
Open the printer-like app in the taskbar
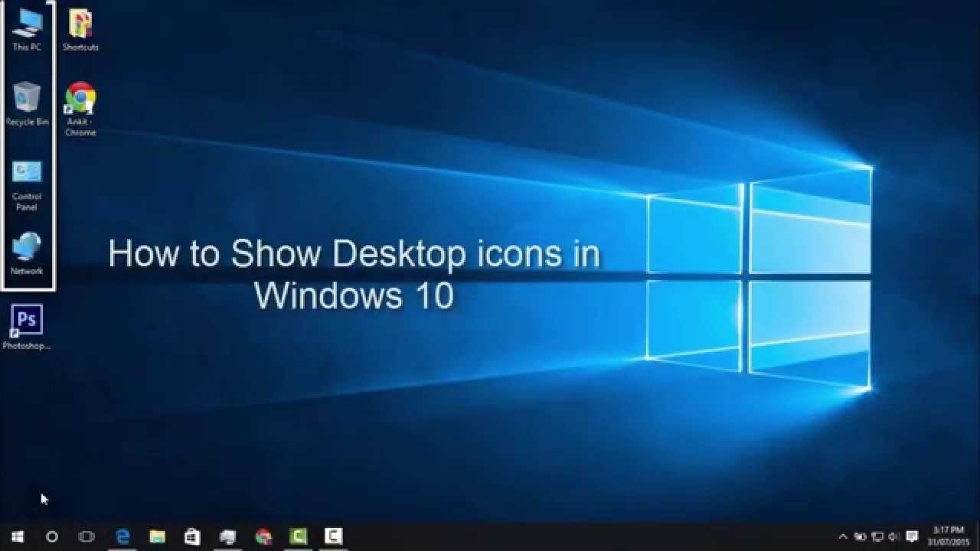coord(227,536)
